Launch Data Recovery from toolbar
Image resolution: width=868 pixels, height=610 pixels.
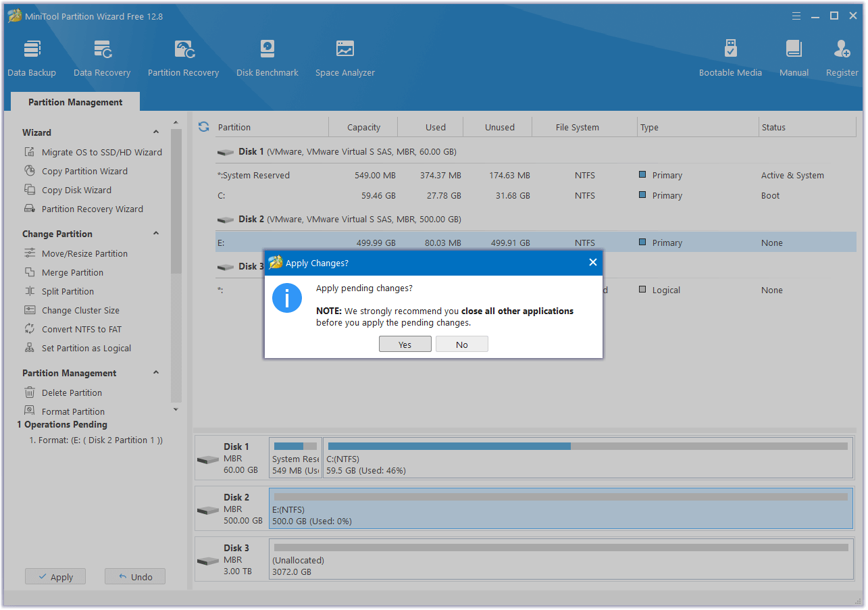102,58
